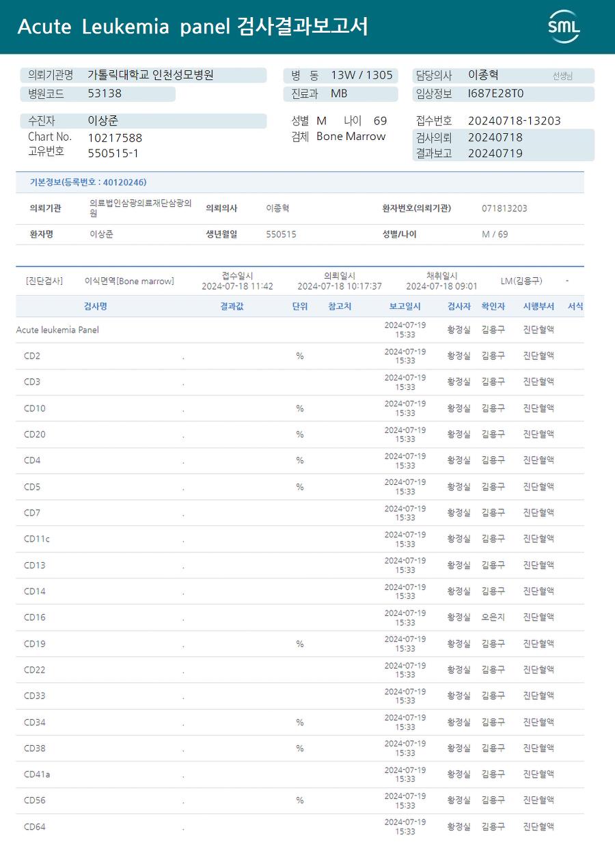Click '선생님' text beside 담당의사
The width and height of the screenshot is (615, 868).
pyautogui.click(x=562, y=76)
